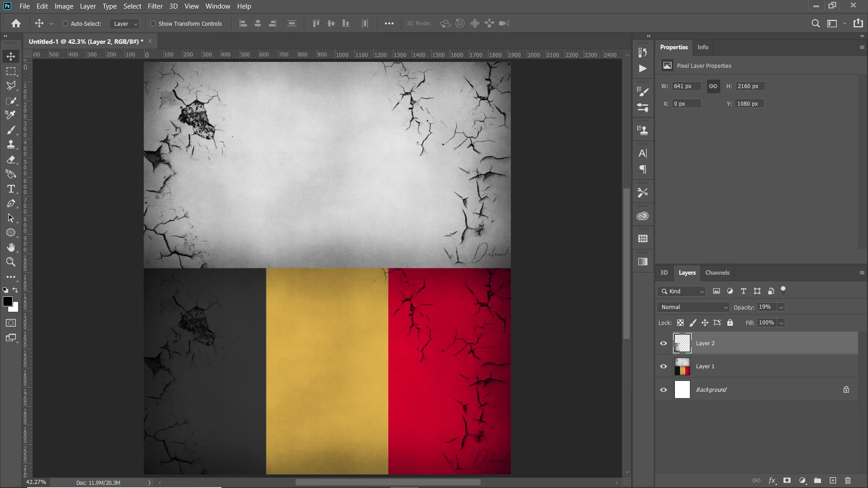Open the blend mode Normal dropdown
This screenshot has height=488, width=868.
coord(693,307)
